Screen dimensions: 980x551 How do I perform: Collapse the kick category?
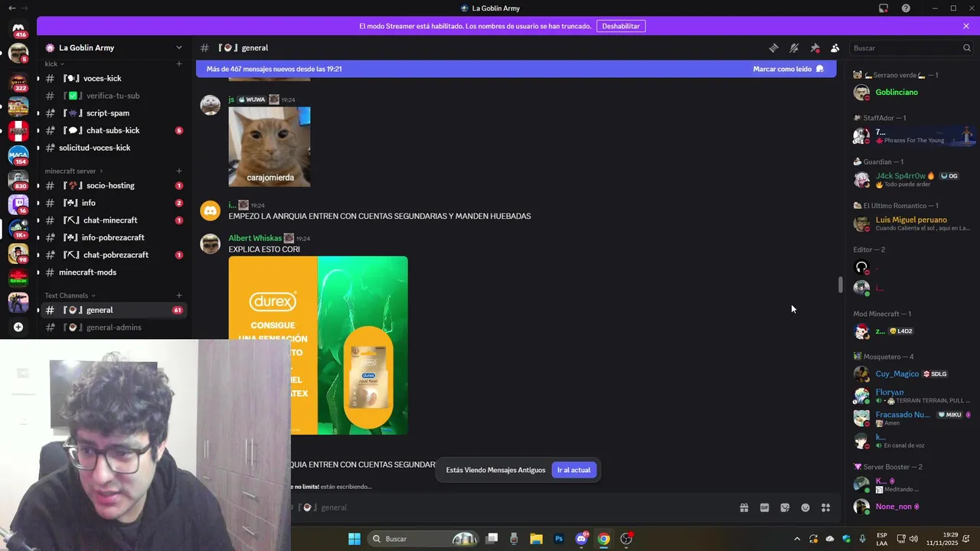point(54,64)
